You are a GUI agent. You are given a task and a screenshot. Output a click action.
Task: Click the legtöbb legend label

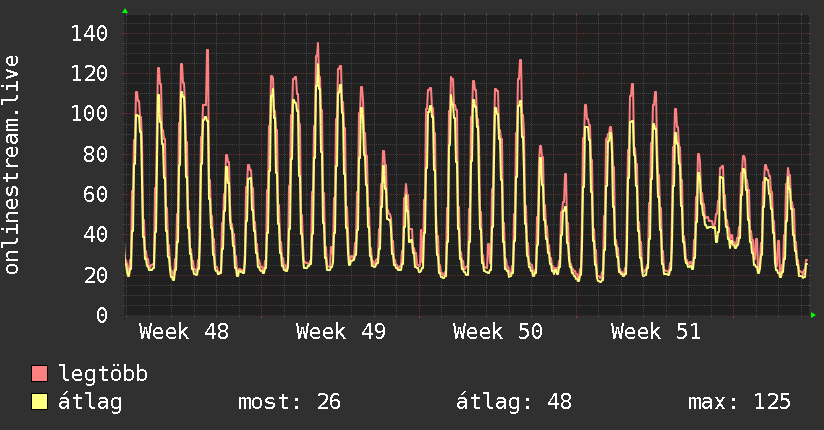[103, 373]
